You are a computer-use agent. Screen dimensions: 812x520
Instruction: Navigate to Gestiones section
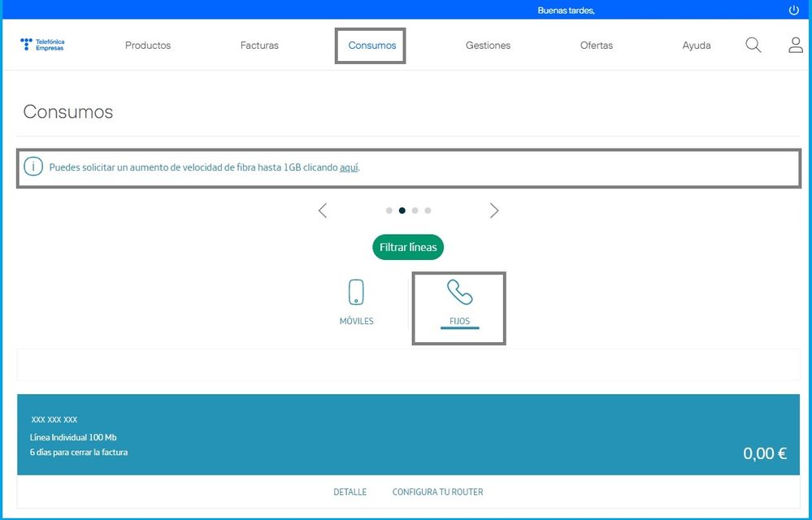click(488, 45)
